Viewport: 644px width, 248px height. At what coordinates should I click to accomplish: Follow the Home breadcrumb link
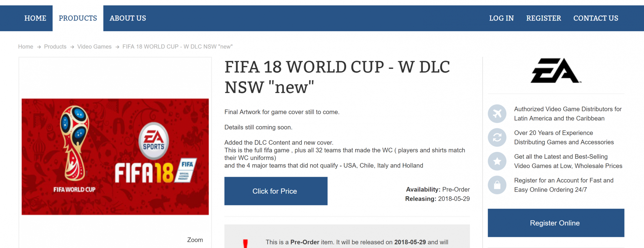pyautogui.click(x=25, y=47)
